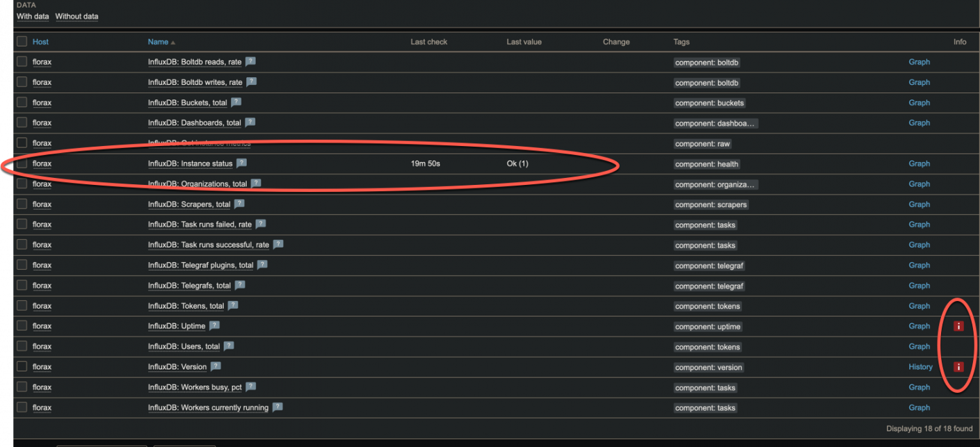Viewport: 980px width, 447px height.
Task: Open the InfluxDB: Boltdb writes, rate item
Action: tap(195, 82)
